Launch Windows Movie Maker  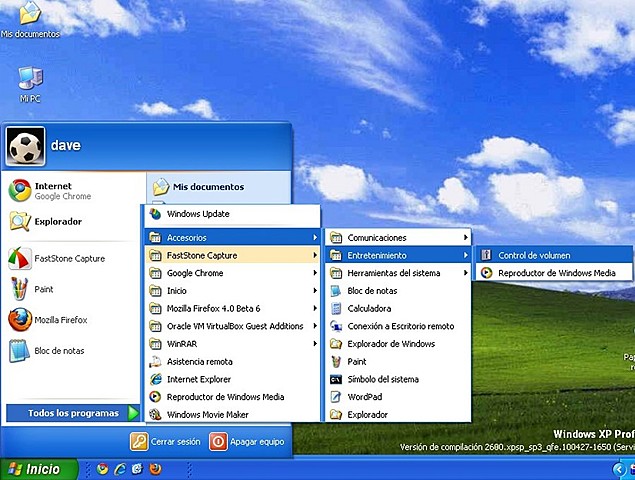[232, 414]
